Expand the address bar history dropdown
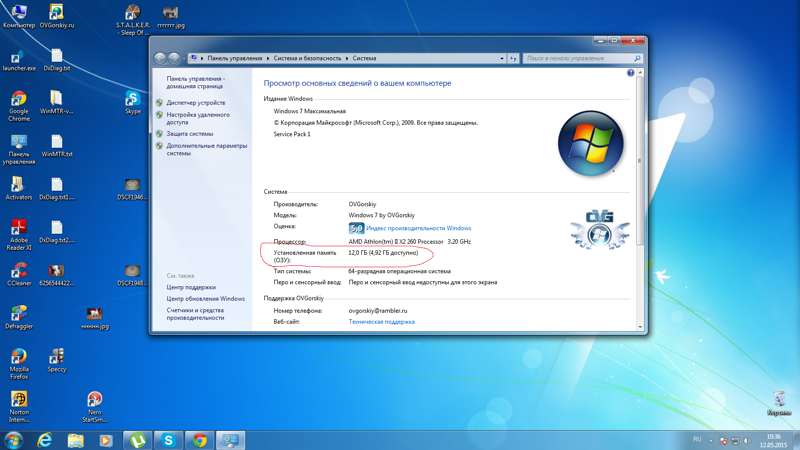This screenshot has width=800, height=450. pyautogui.click(x=502, y=59)
